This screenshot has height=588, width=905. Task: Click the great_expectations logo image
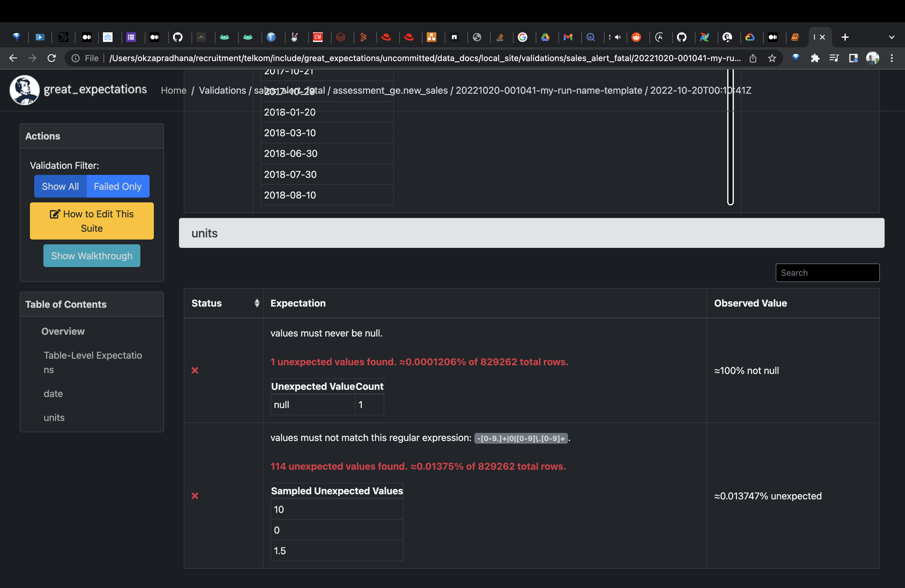coord(24,90)
